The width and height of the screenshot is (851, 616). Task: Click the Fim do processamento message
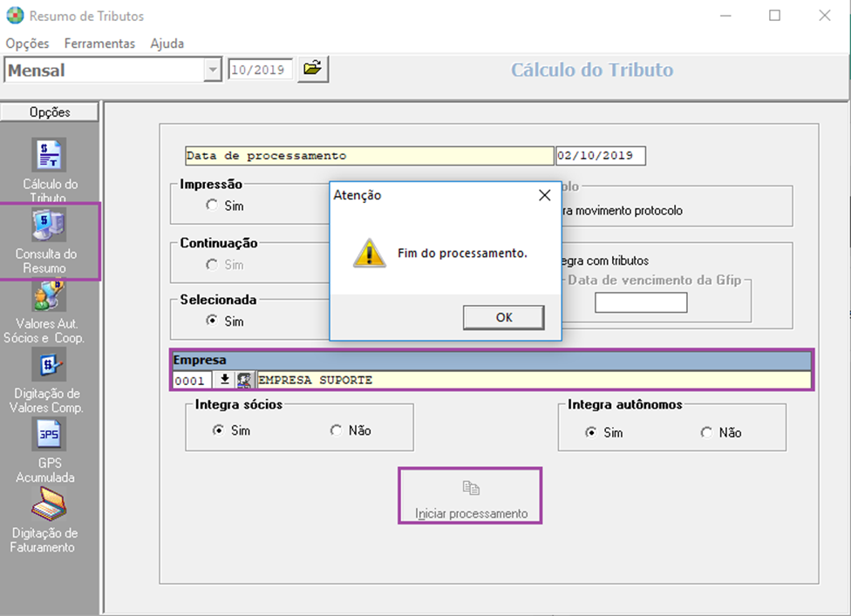pos(462,254)
